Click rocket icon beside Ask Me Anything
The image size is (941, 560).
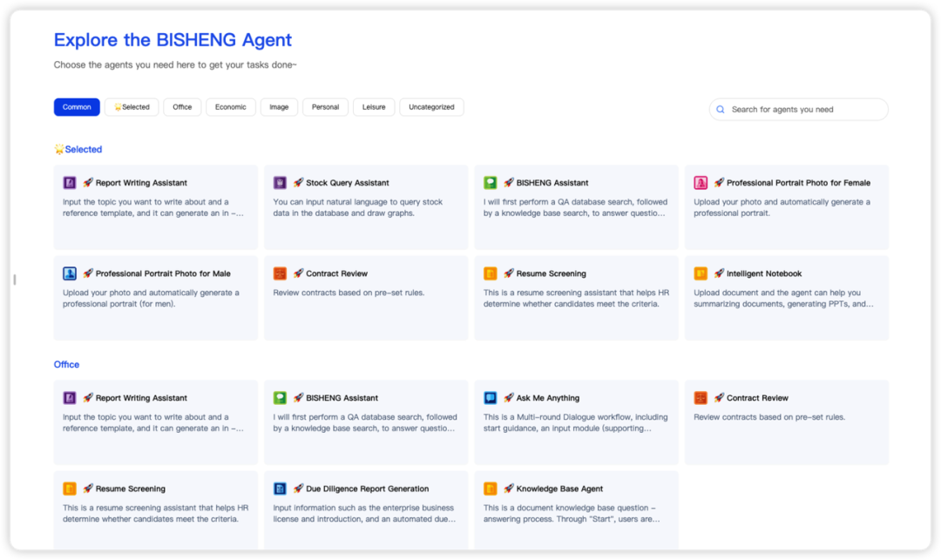point(508,397)
